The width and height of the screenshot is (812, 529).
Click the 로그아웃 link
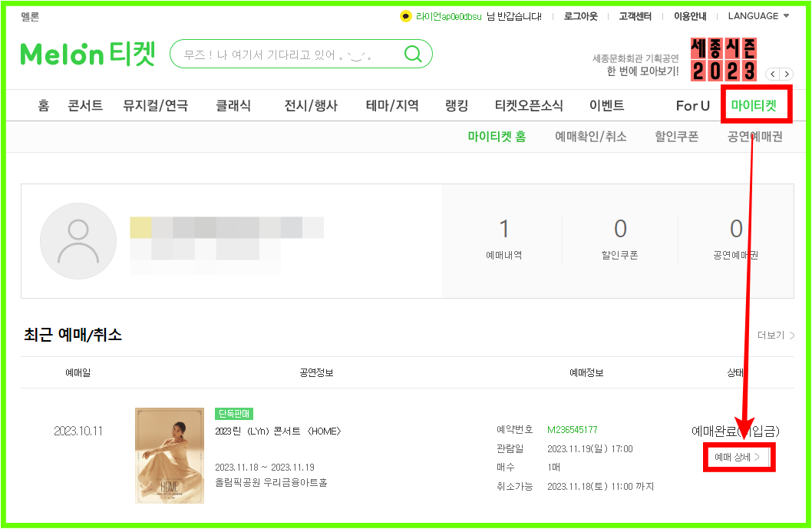(580, 16)
